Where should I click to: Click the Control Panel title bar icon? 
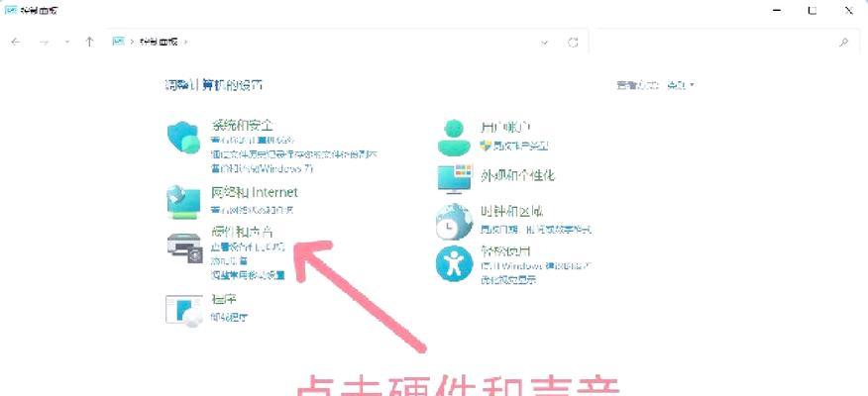pos(10,10)
